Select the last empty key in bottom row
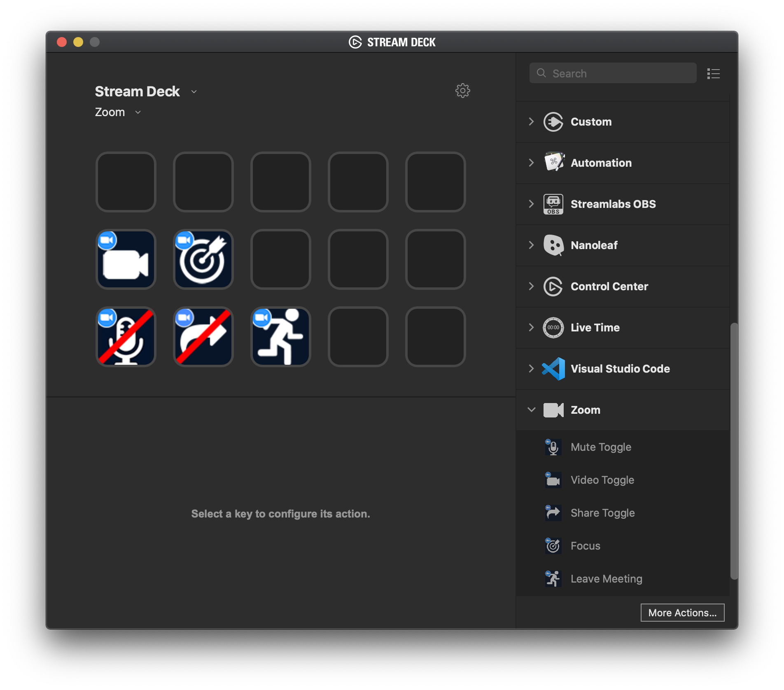Viewport: 784px width, 690px height. [x=436, y=337]
